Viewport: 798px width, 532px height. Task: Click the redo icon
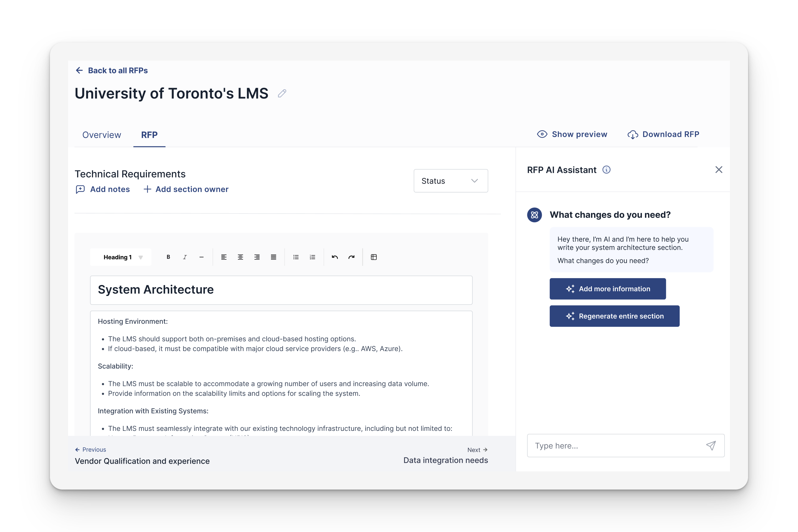pyautogui.click(x=352, y=257)
